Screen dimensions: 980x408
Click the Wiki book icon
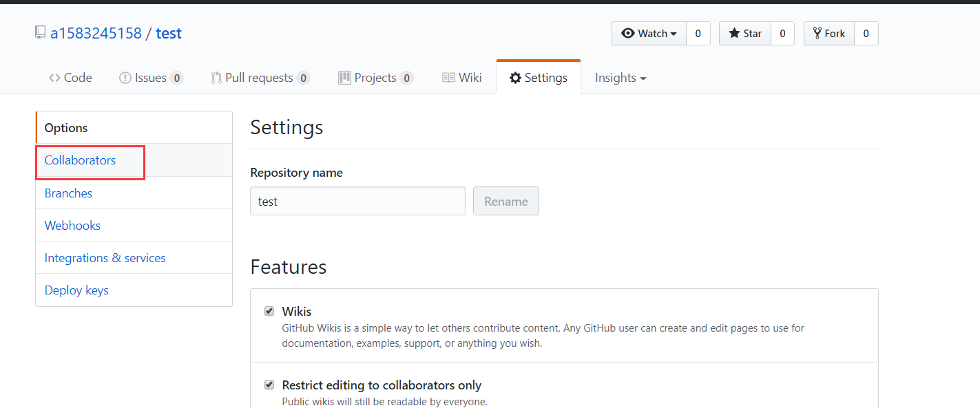[x=448, y=78]
